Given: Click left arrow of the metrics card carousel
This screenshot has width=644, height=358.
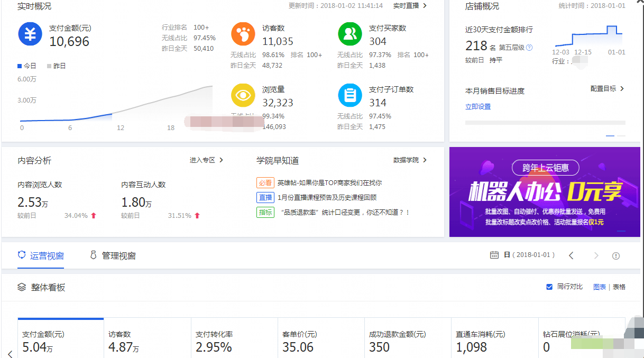Looking at the screenshot, I should click(x=10, y=353).
